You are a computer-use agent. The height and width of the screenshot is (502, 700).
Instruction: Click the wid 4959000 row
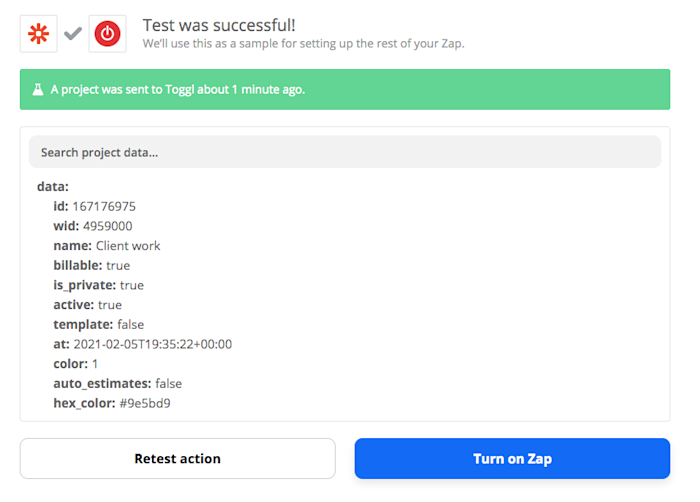[93, 226]
